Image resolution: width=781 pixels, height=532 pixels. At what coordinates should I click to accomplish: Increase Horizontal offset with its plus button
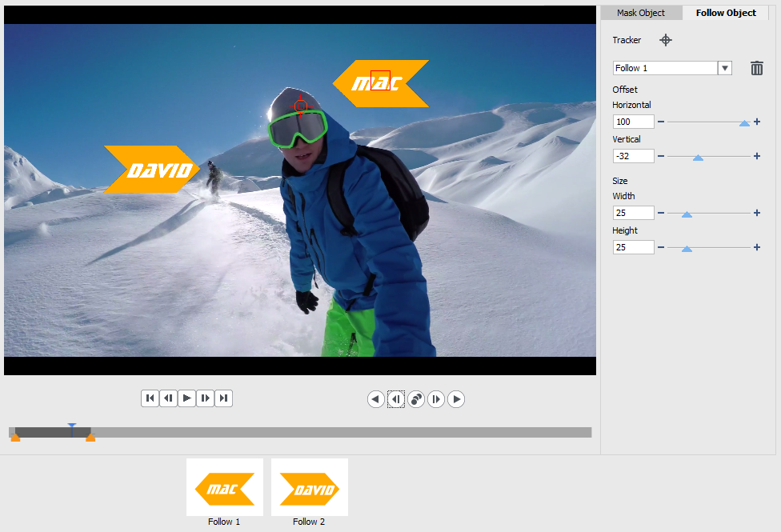tap(757, 122)
